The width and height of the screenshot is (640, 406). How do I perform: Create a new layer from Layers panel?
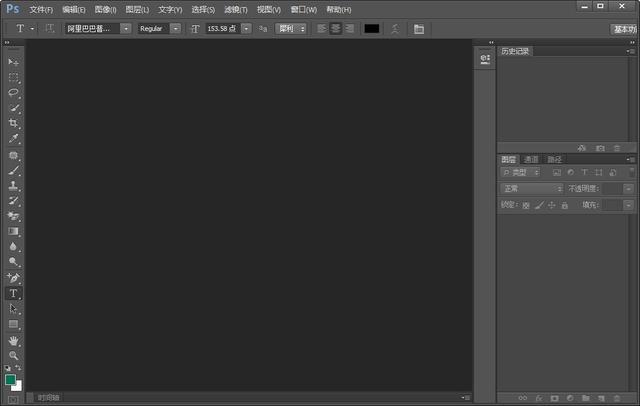click(601, 398)
